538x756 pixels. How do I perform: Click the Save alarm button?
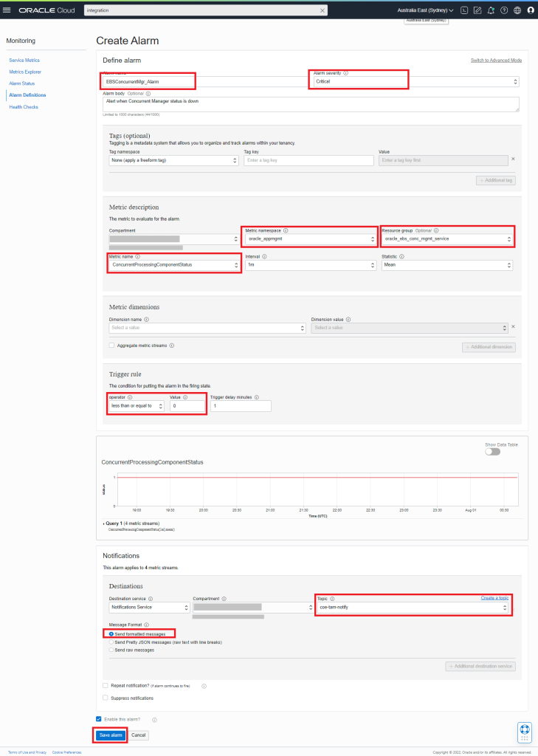(x=110, y=735)
